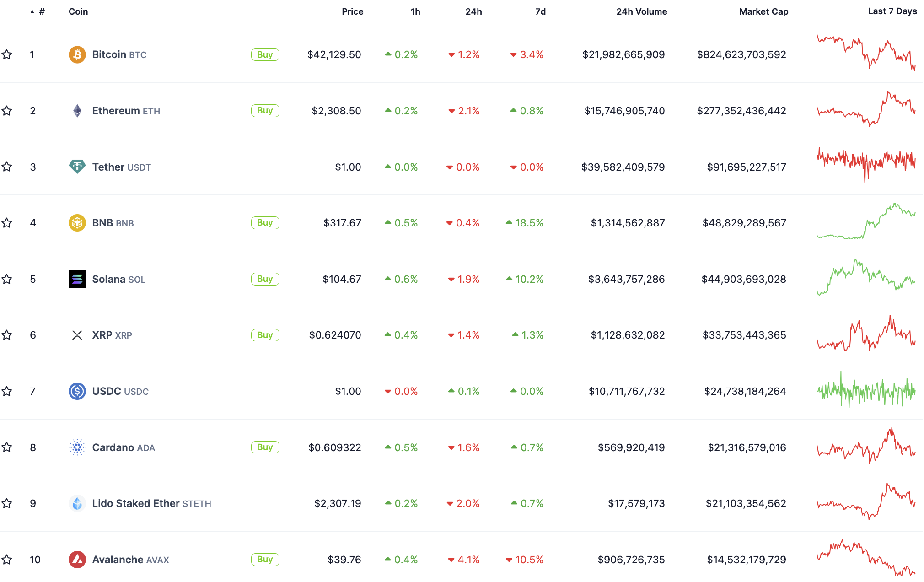This screenshot has height=582, width=924.
Task: Mark Cardano as favorite with star
Action: (x=7, y=447)
